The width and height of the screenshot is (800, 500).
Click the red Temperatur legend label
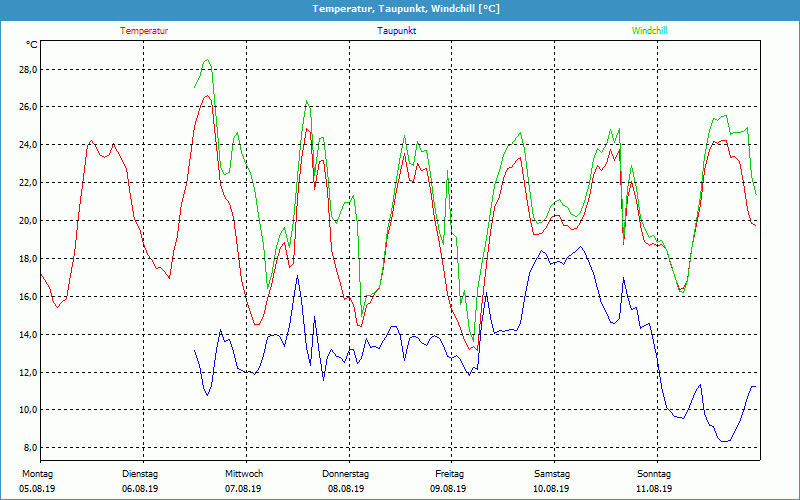click(144, 31)
